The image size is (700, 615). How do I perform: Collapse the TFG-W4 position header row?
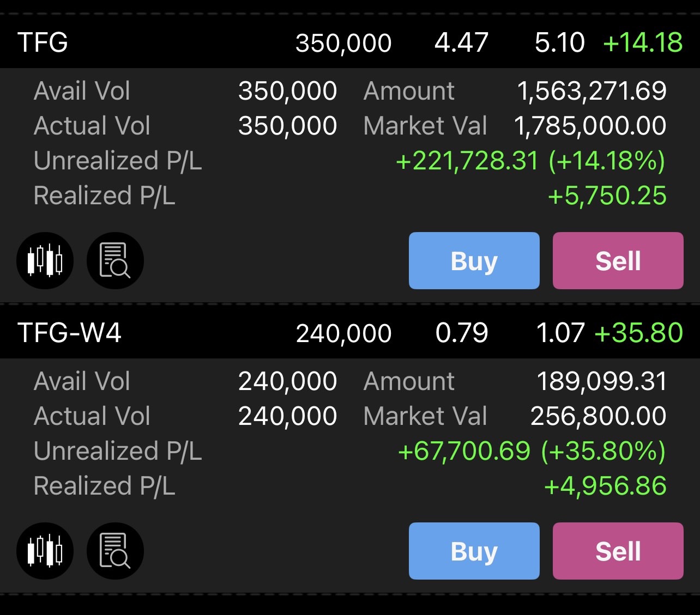pyautogui.click(x=350, y=333)
